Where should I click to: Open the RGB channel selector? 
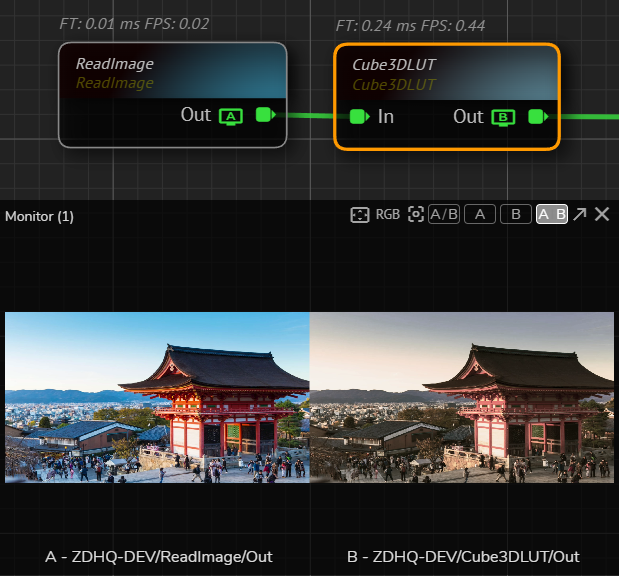coord(388,214)
